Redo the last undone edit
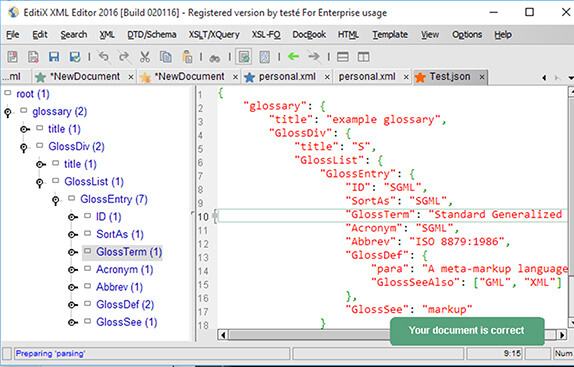This screenshot has height=367, width=574. (124, 57)
